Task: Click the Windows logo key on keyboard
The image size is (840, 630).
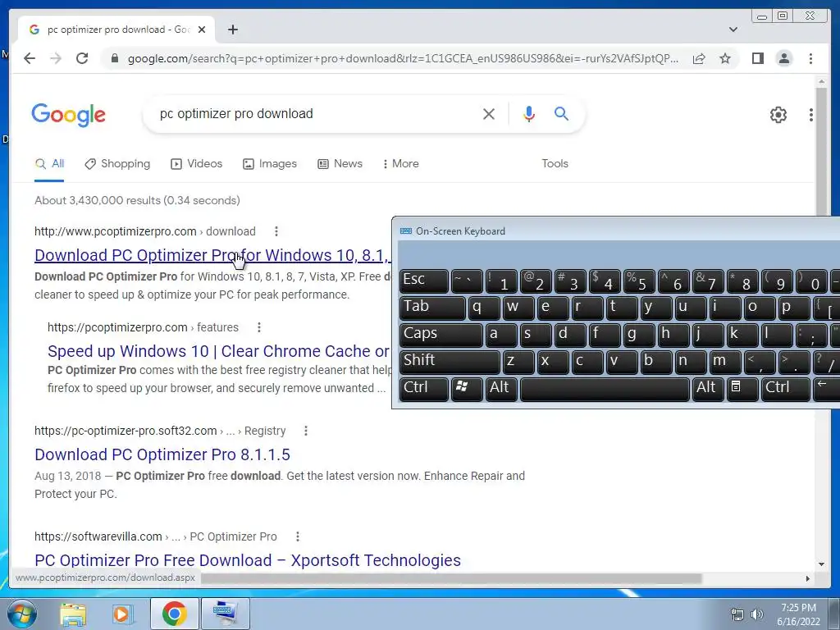Action: [467, 389]
